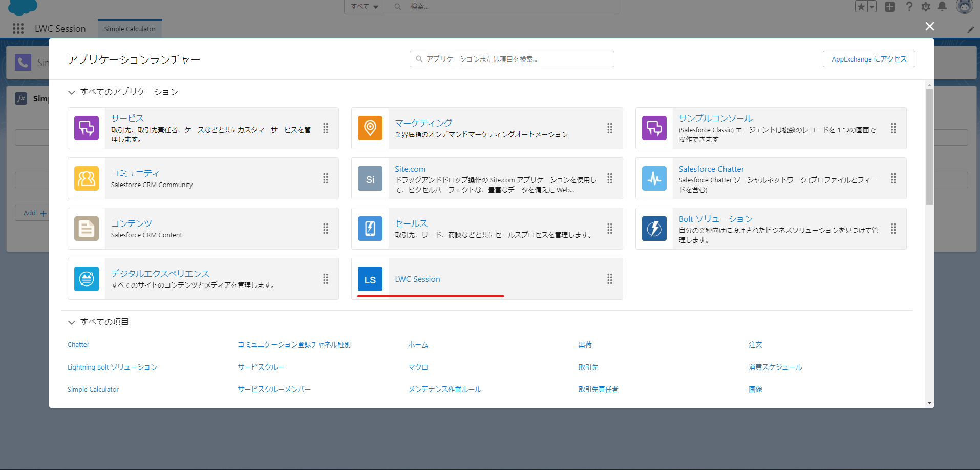The width and height of the screenshot is (980, 470).
Task: Grab the LWC Session card drag handle
Action: click(x=610, y=279)
